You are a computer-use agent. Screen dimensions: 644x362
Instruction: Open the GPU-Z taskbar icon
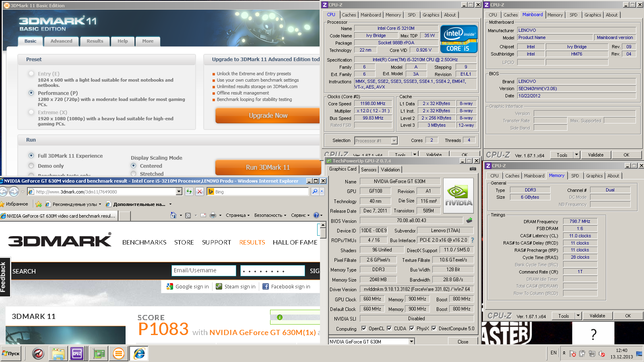tap(99, 354)
